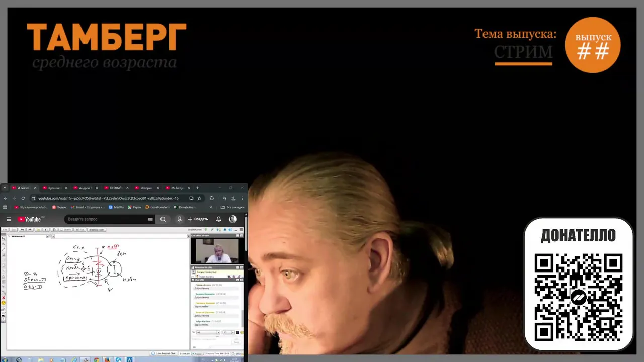
Task: Select the yellow smiley tool in whiteboard
Action: tap(4, 303)
